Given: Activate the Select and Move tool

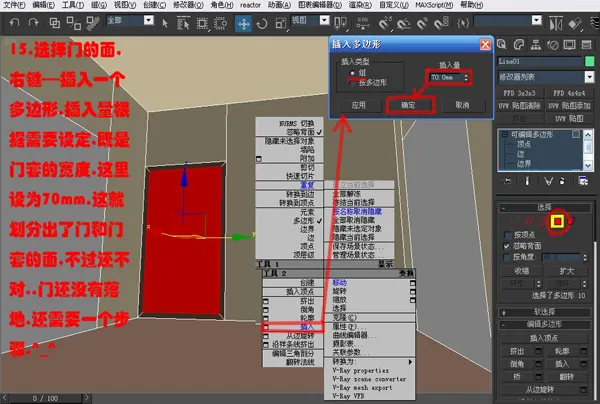Looking at the screenshot, I should click(x=243, y=24).
